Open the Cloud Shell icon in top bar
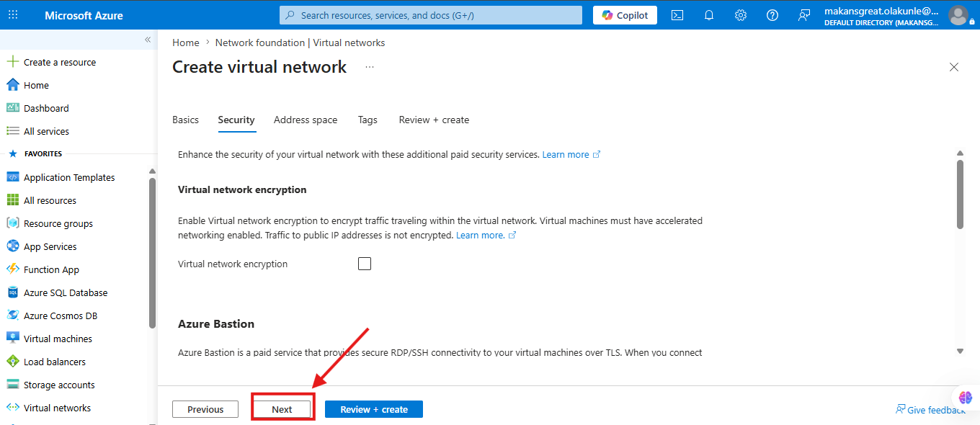 677,15
